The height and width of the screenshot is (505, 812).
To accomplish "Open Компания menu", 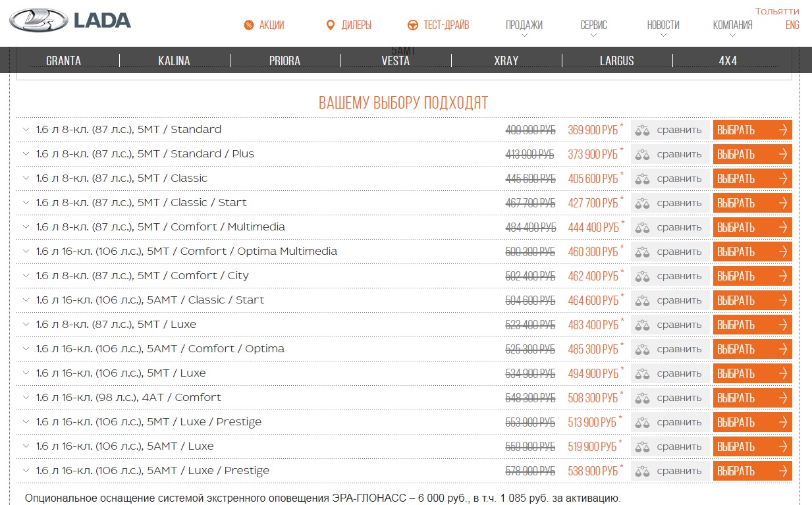I will 733,25.
